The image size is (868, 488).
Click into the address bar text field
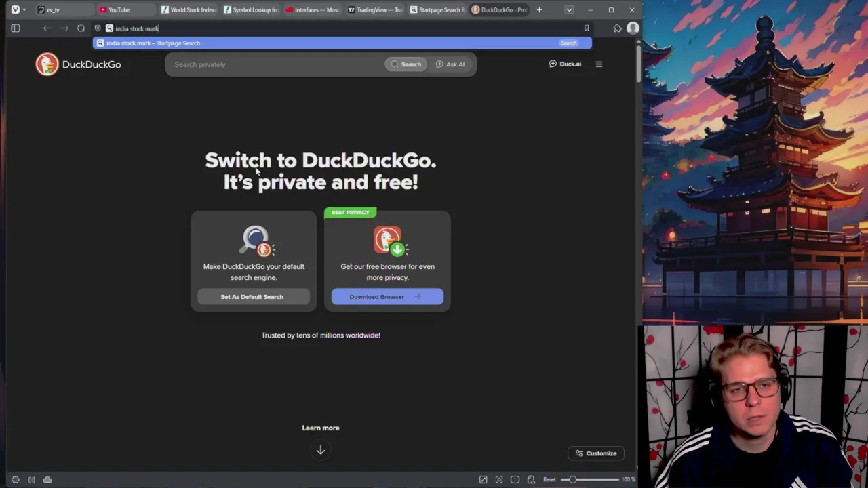[346, 28]
